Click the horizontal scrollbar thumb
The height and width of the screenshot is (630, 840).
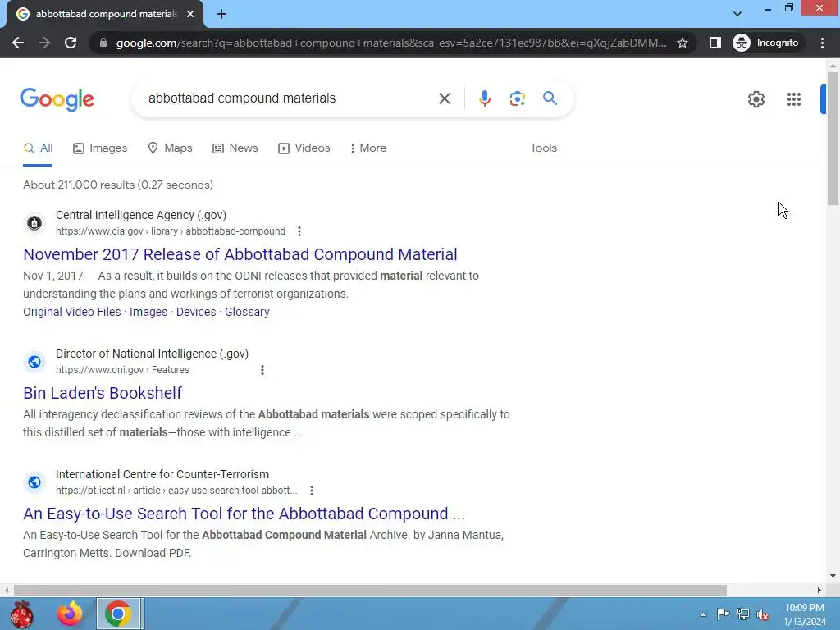pyautogui.click(x=370, y=590)
